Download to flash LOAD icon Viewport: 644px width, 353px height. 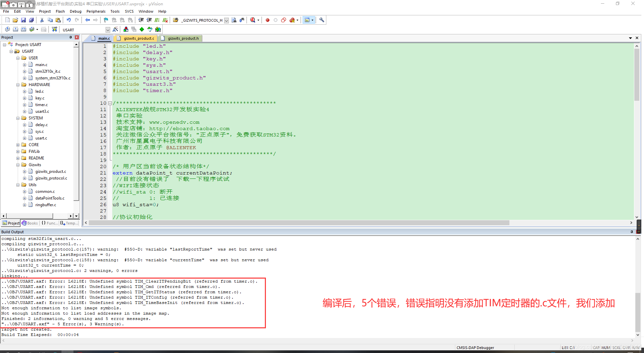click(54, 29)
